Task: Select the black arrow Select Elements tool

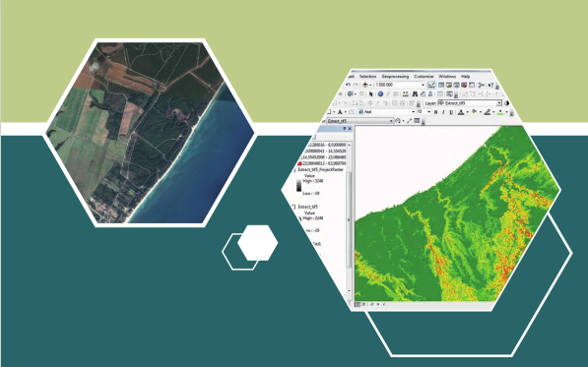Action: (371, 94)
